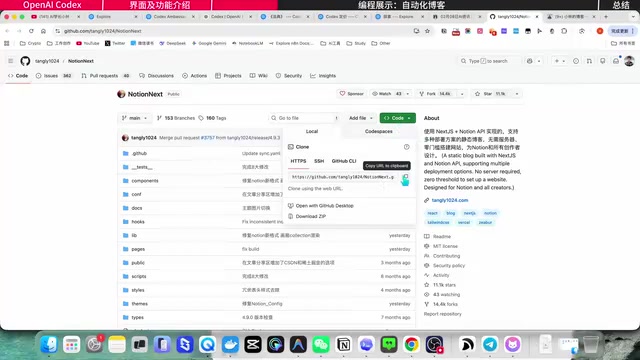Screen dimensions: 640x360
Task: Select the Codespaces tab in clone popup
Action: click(378, 131)
